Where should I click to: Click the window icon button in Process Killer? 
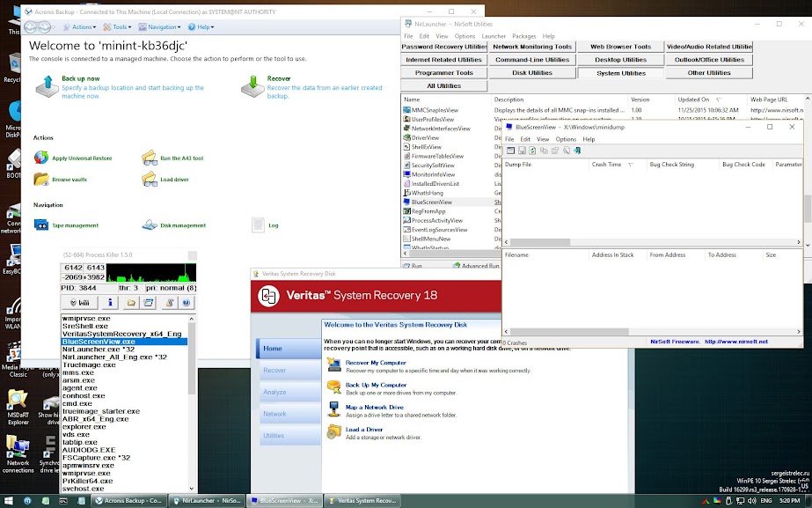tap(149, 302)
